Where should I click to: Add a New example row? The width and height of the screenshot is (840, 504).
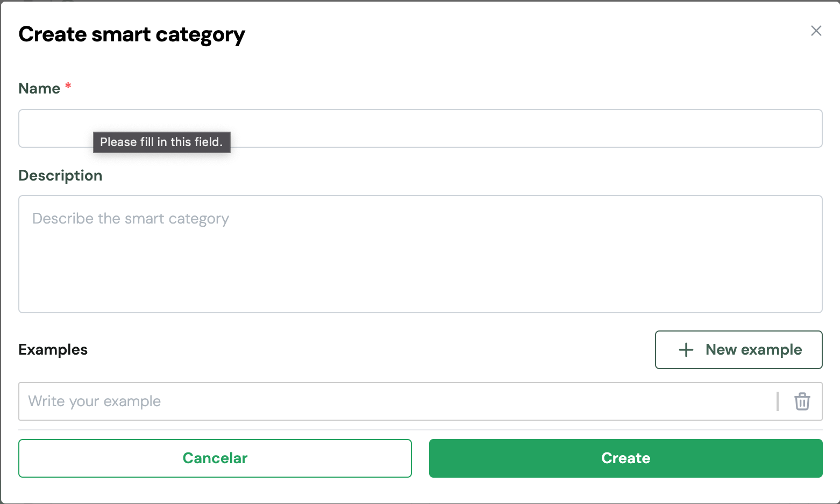pos(738,350)
